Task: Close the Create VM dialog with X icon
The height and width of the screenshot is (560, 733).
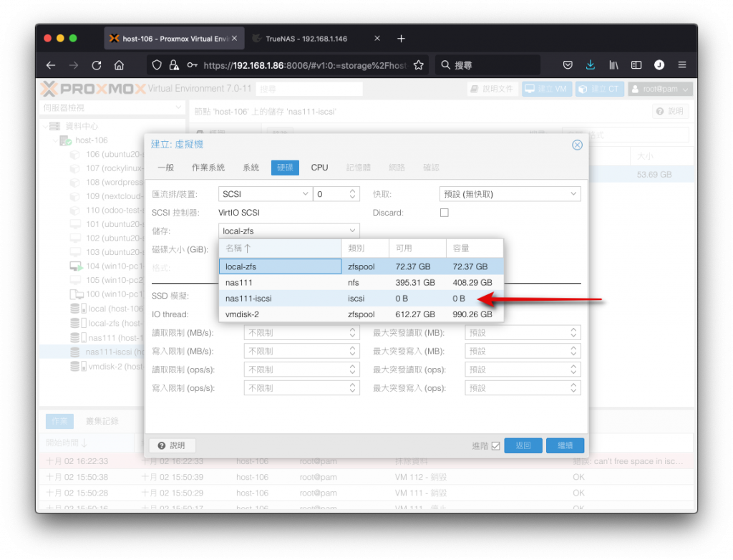Action: pos(578,145)
